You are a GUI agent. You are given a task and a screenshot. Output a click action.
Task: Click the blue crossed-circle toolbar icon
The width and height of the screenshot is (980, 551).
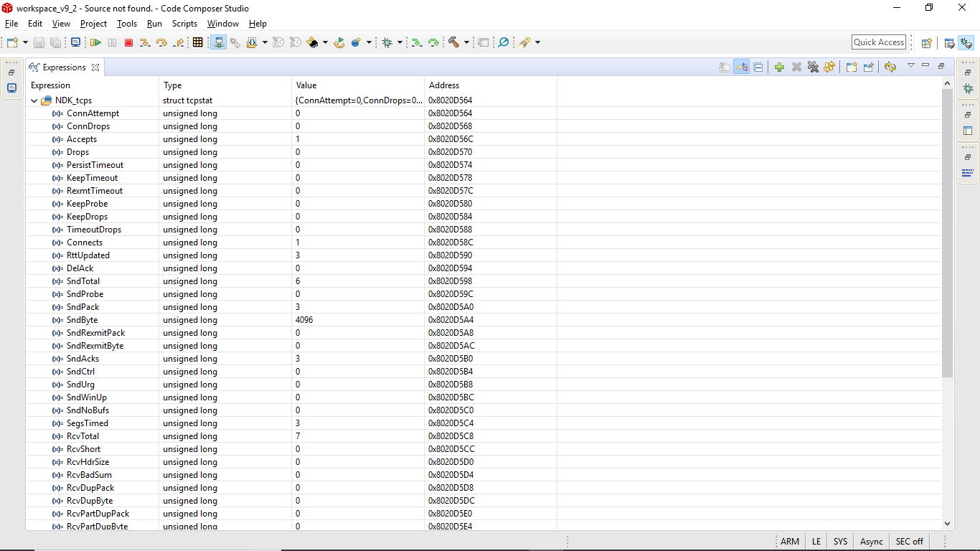504,42
